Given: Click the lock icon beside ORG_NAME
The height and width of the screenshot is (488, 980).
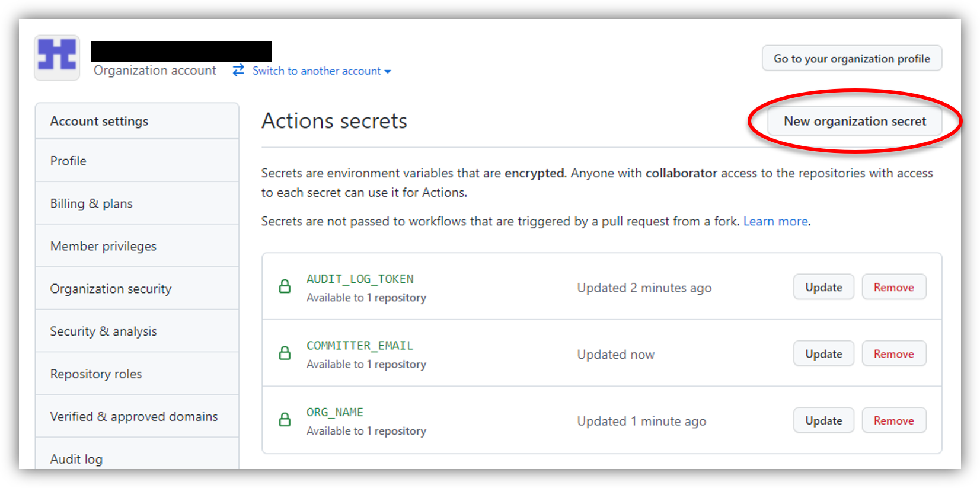Looking at the screenshot, I should point(285,420).
